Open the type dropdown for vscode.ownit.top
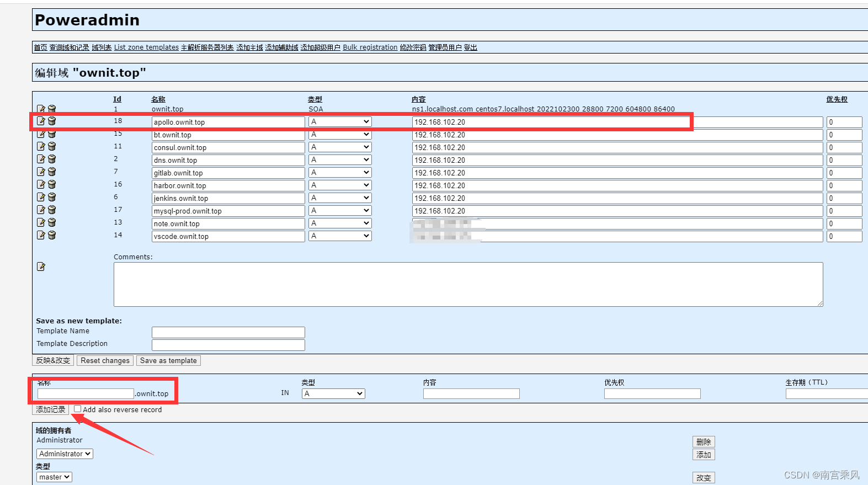This screenshot has width=868, height=485. point(340,236)
